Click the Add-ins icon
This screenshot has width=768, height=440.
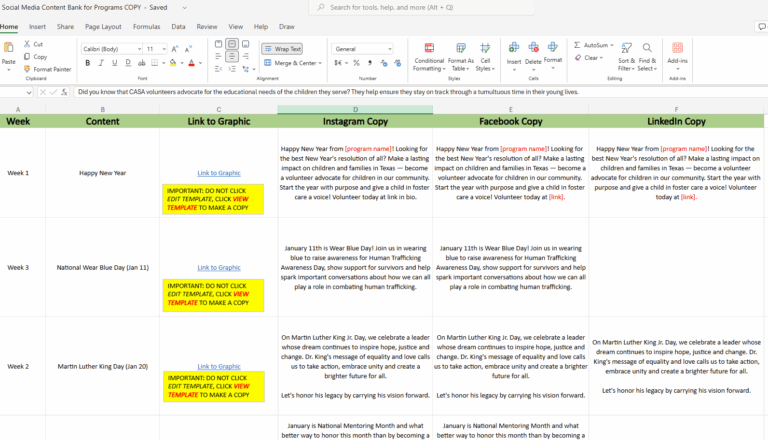tap(677, 54)
